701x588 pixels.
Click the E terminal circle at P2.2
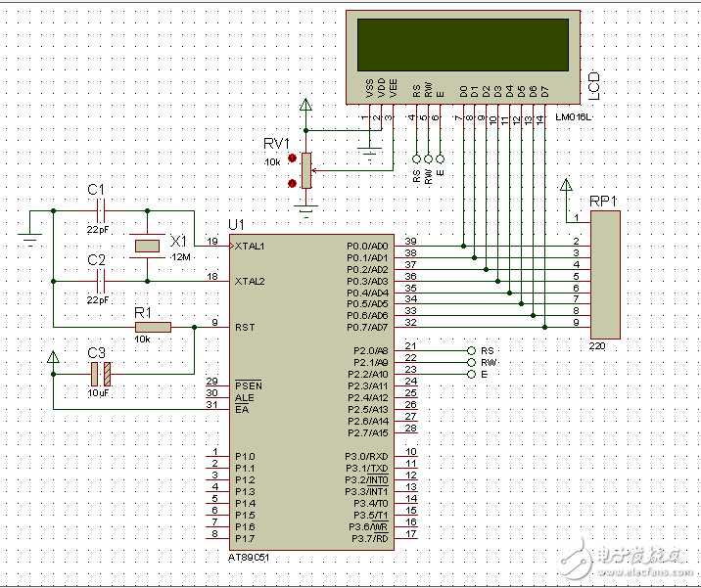[x=471, y=374]
